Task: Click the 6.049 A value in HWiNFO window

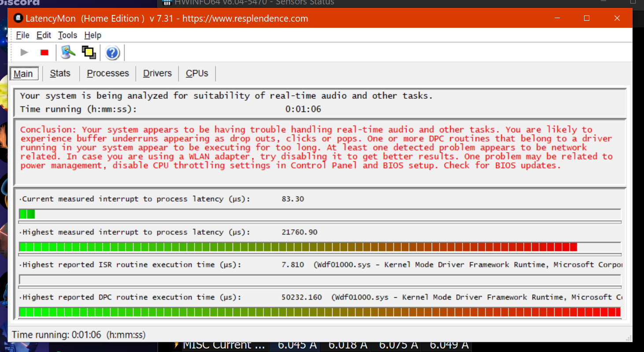Action: (449, 345)
